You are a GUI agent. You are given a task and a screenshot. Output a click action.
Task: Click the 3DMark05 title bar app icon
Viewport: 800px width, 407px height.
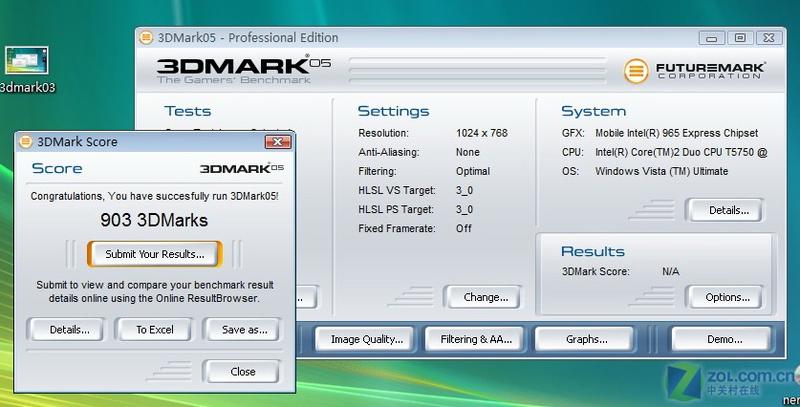pos(146,38)
